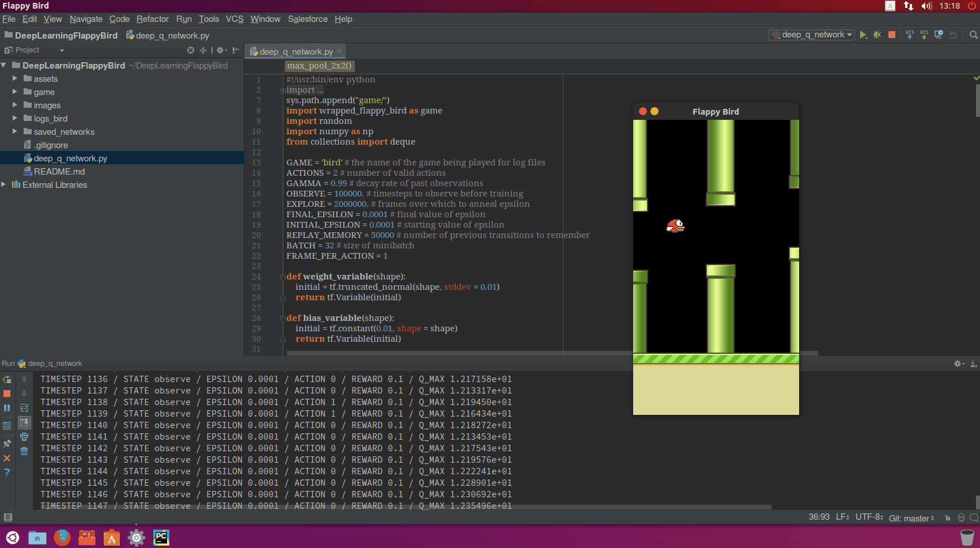Open Show History icon in top toolbar
The width and height of the screenshot is (980, 548).
(939, 35)
